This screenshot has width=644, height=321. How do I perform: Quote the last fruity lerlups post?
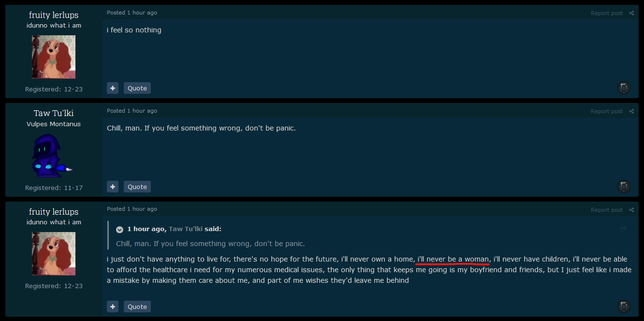[137, 306]
